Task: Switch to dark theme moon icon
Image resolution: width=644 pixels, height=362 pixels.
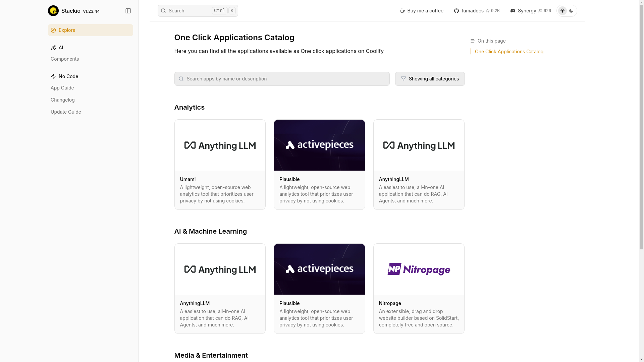Action: 571,11
